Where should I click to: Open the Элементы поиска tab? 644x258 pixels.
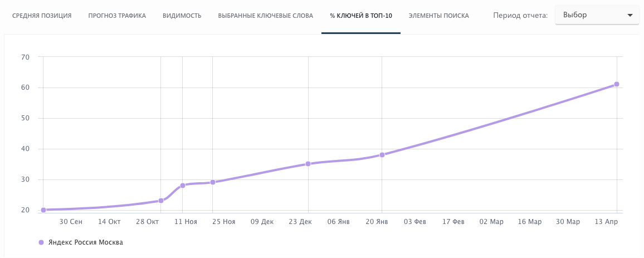(438, 16)
